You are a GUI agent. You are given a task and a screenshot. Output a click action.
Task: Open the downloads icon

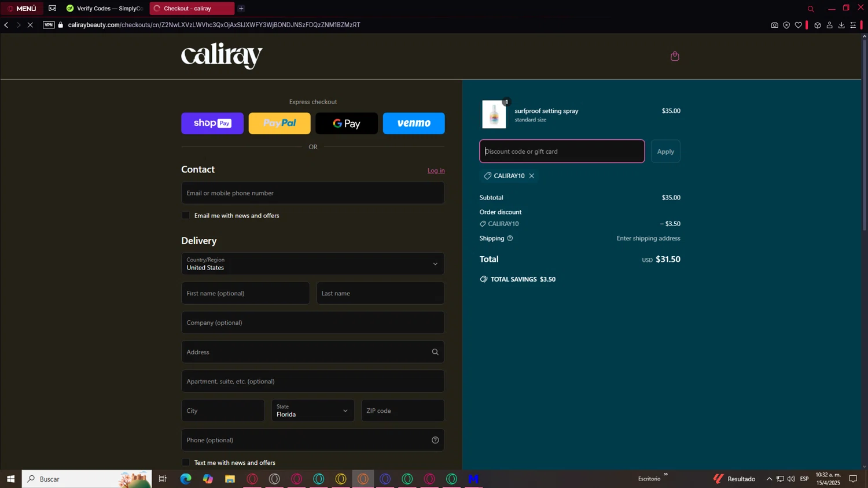coord(841,25)
